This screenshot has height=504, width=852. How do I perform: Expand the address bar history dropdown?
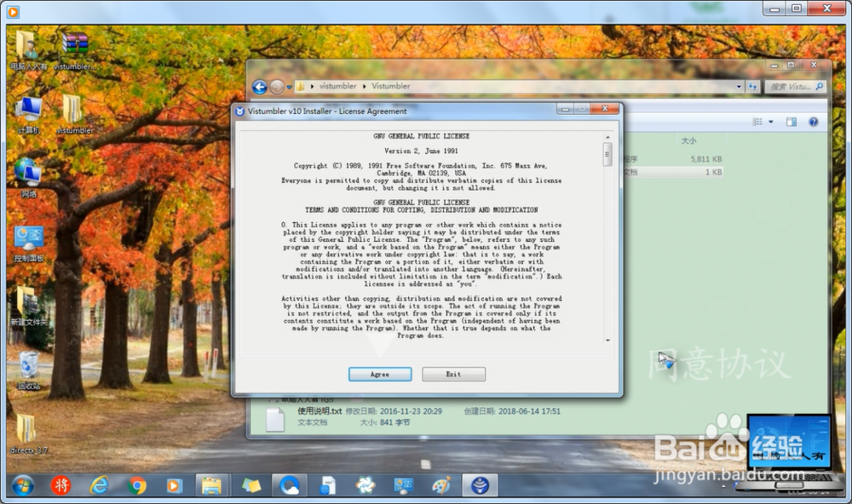(x=739, y=86)
